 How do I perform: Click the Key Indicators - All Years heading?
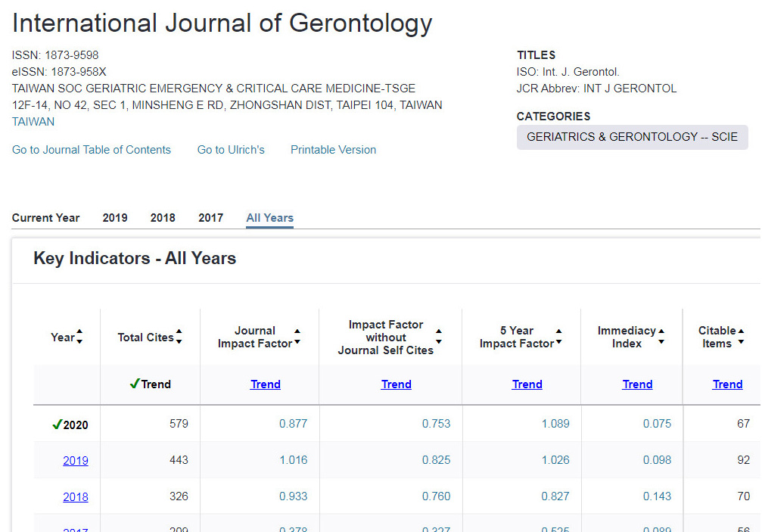135,259
